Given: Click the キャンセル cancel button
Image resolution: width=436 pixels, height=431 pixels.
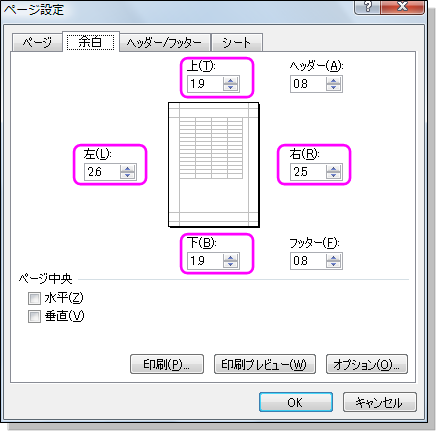Looking at the screenshot, I should [x=380, y=402].
